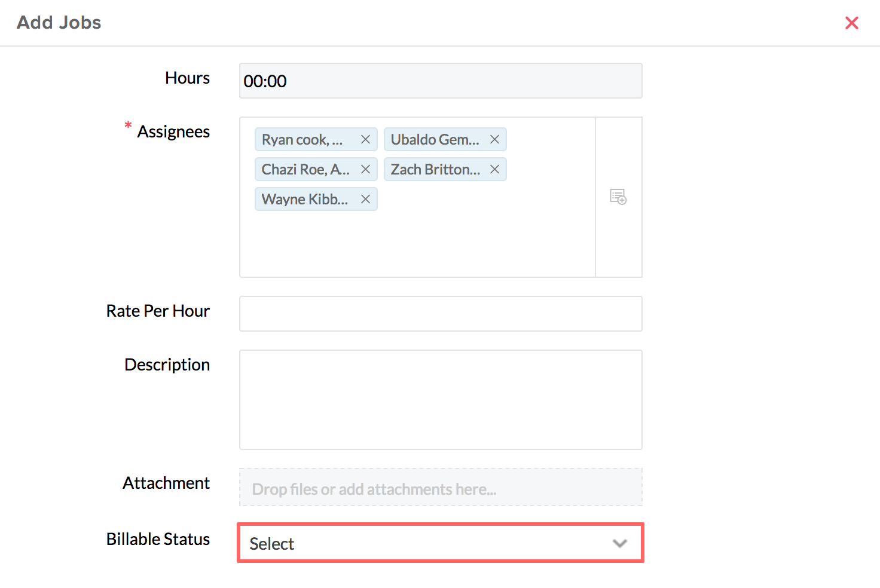Click the attachment drop zone

(x=441, y=488)
